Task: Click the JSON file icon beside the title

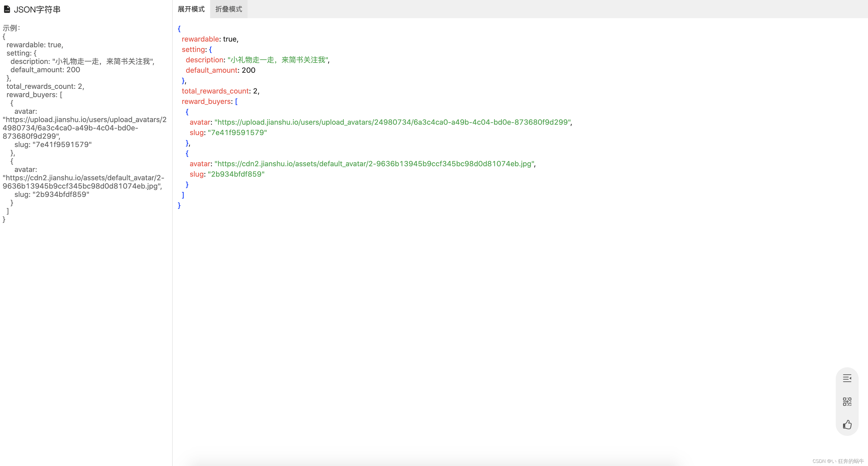Action: click(7, 9)
